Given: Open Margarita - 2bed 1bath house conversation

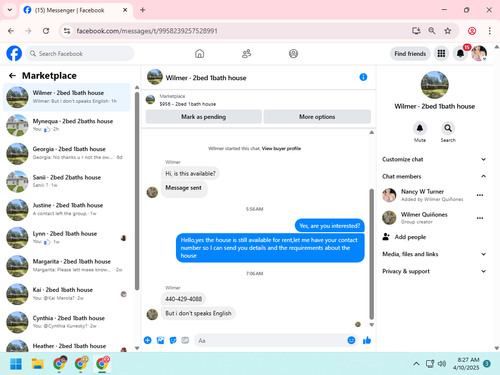Looking at the screenshot, I should tap(67, 266).
